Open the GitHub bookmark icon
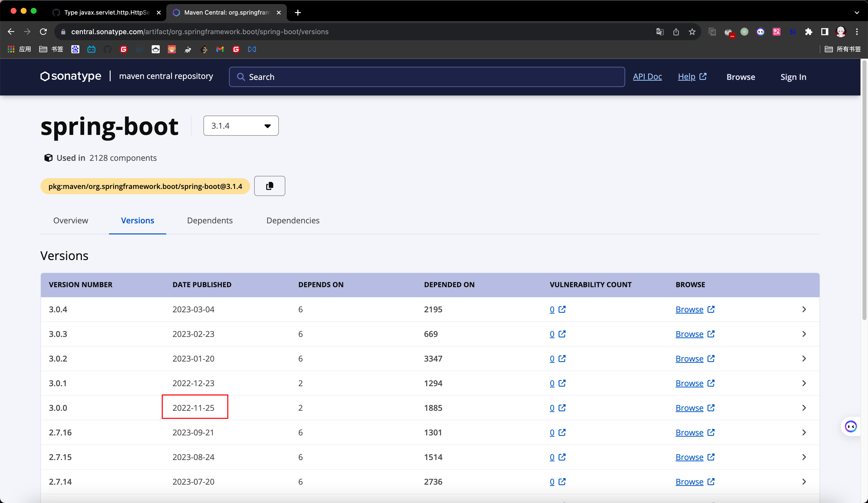Viewport: 868px width, 503px height. [x=107, y=49]
